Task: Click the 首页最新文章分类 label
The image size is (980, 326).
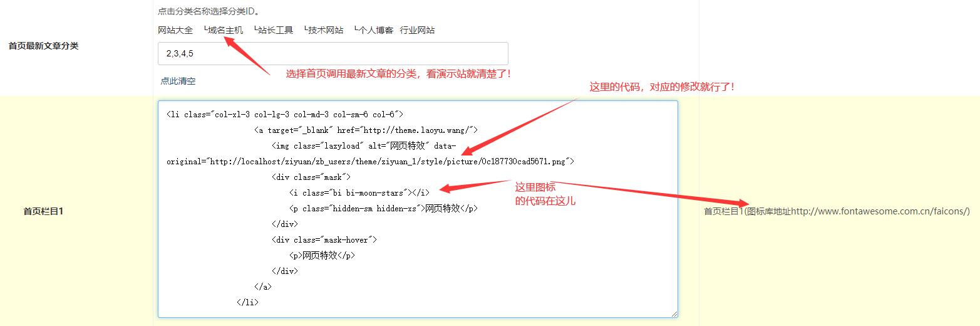Action: pyautogui.click(x=44, y=46)
